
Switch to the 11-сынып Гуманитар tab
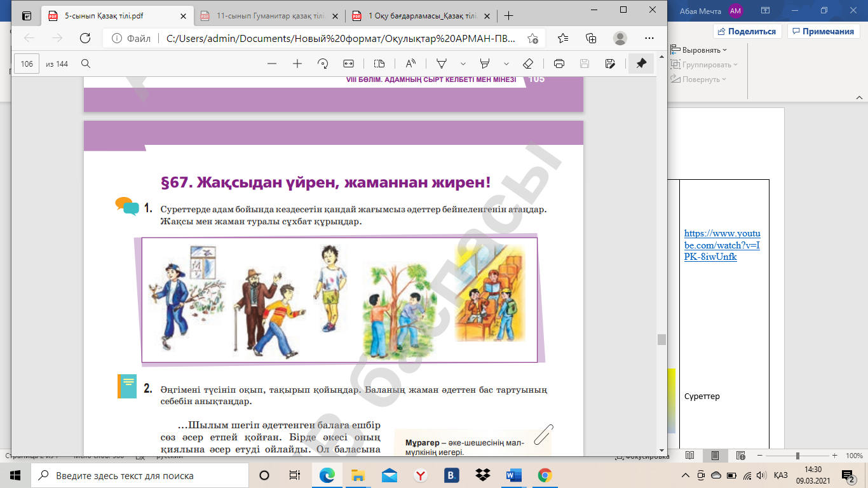pos(267,16)
